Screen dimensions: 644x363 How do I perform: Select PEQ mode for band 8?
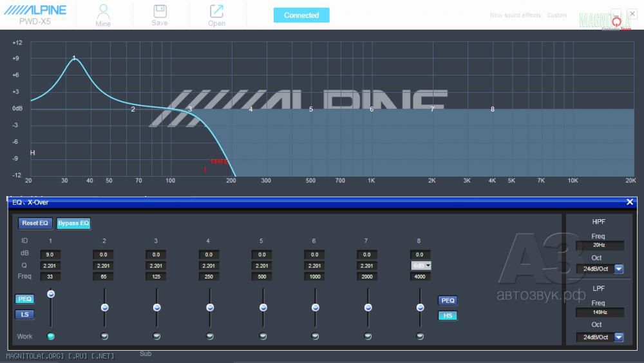point(448,300)
